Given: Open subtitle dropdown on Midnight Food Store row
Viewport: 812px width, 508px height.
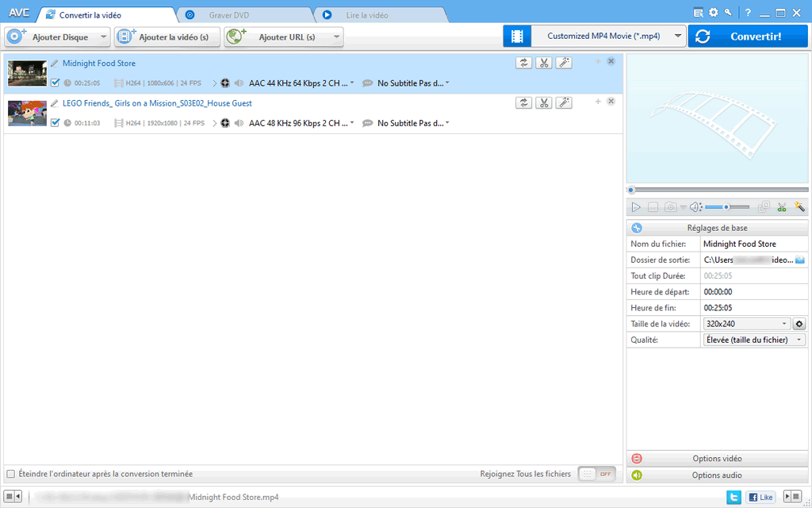Looking at the screenshot, I should pyautogui.click(x=447, y=83).
